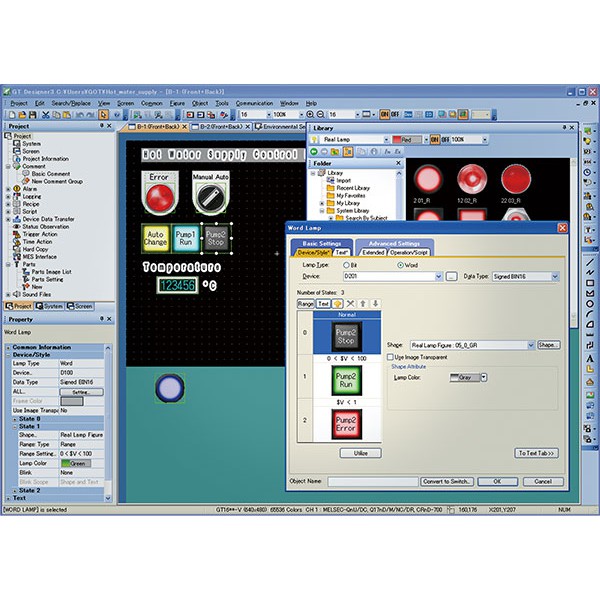Click the Zoom out magnifier icon
The height and width of the screenshot is (600, 600).
[321, 114]
